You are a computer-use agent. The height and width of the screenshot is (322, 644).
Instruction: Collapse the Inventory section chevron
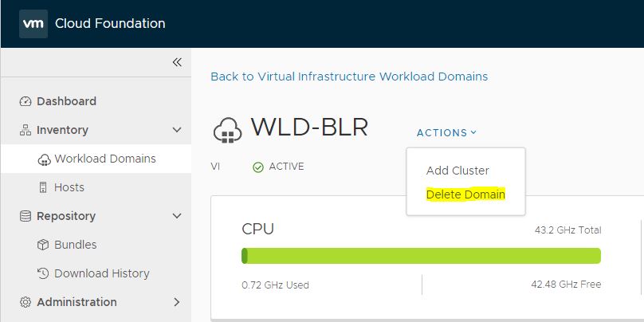point(177,130)
